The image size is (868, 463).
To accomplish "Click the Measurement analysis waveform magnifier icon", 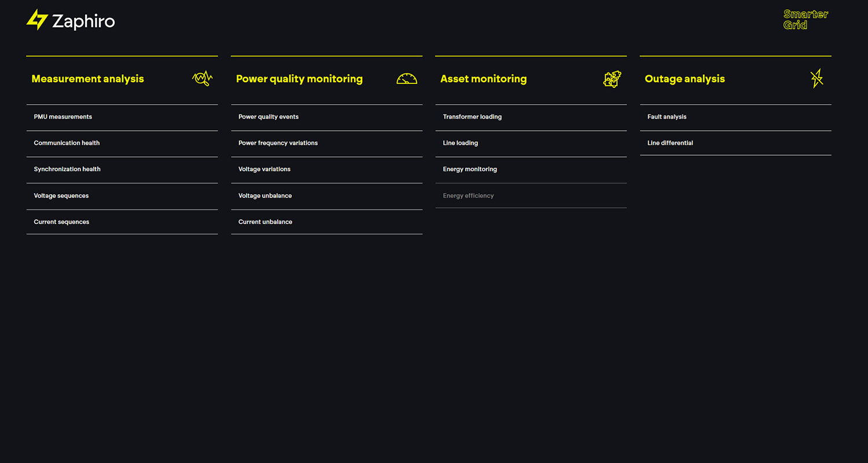I will click(202, 79).
